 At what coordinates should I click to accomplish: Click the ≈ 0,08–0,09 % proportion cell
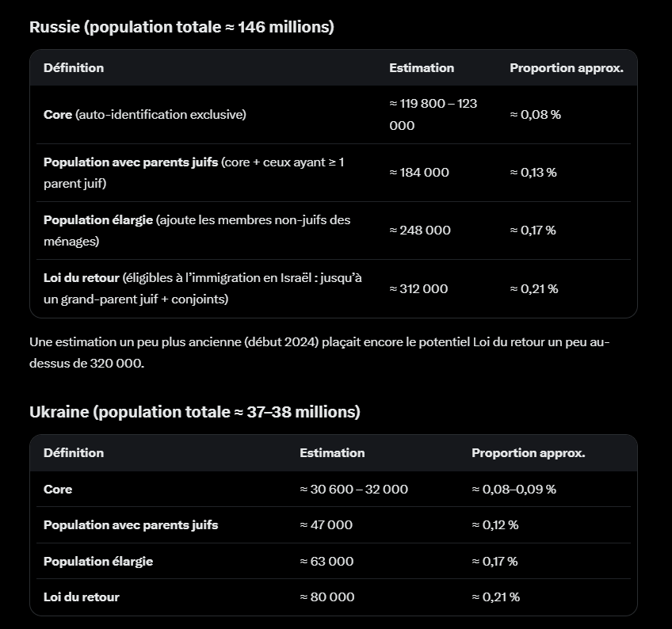coord(514,489)
